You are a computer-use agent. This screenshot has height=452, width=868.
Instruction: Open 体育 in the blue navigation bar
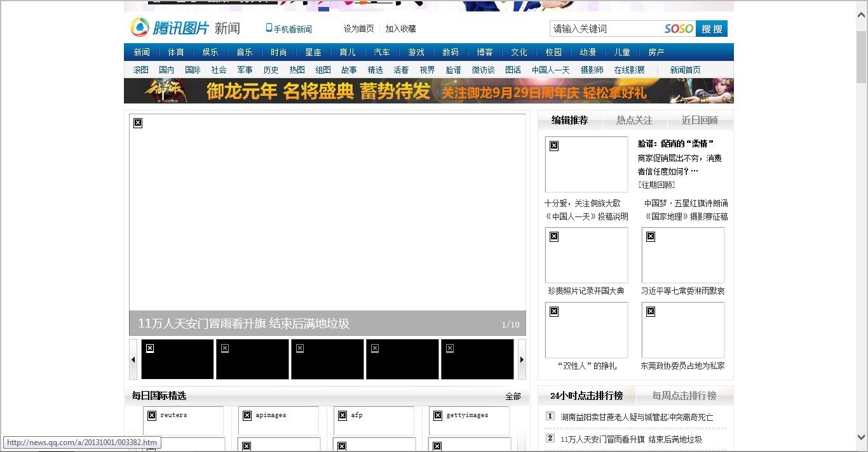pos(176,52)
